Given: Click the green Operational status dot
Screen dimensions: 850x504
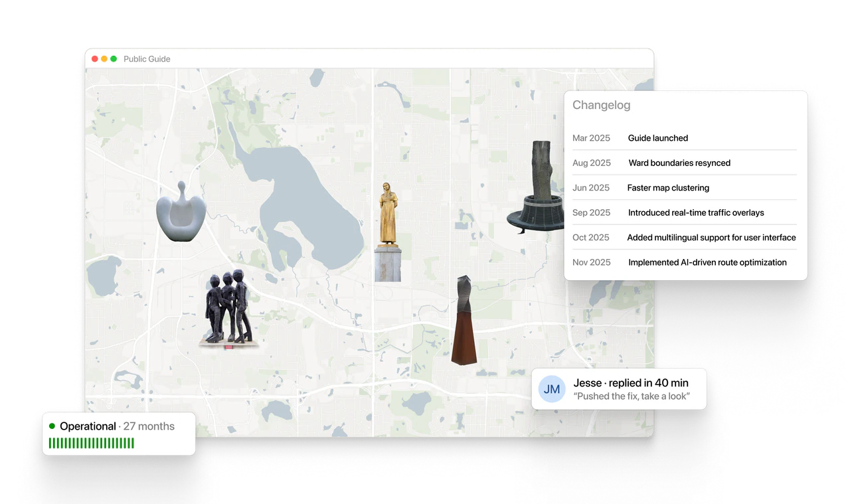Looking at the screenshot, I should [x=52, y=426].
